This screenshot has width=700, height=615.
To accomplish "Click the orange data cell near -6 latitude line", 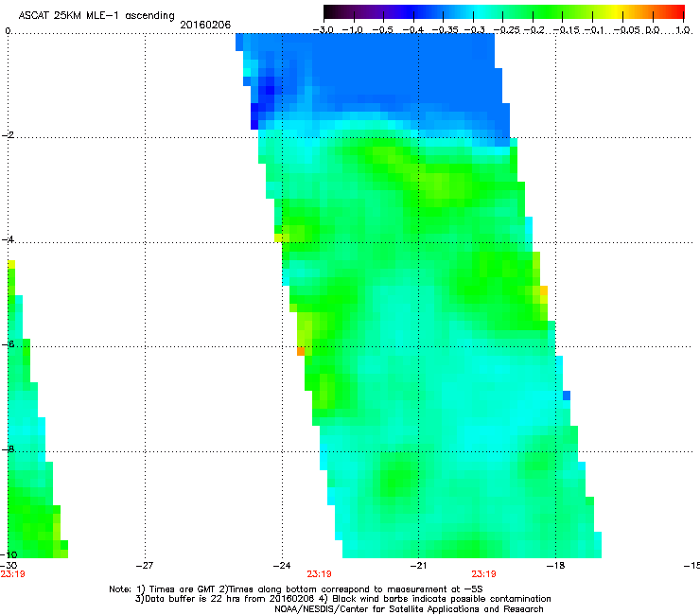I will pos(301,351).
